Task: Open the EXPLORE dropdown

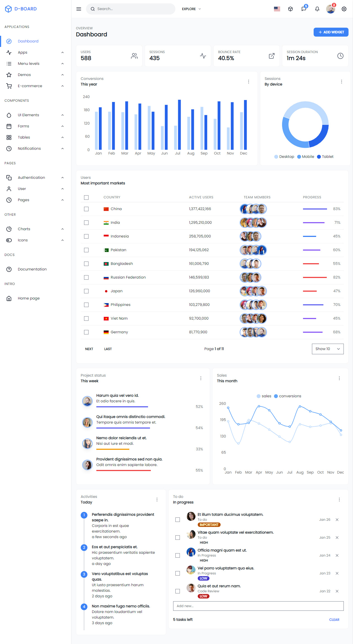Action: 192,9
